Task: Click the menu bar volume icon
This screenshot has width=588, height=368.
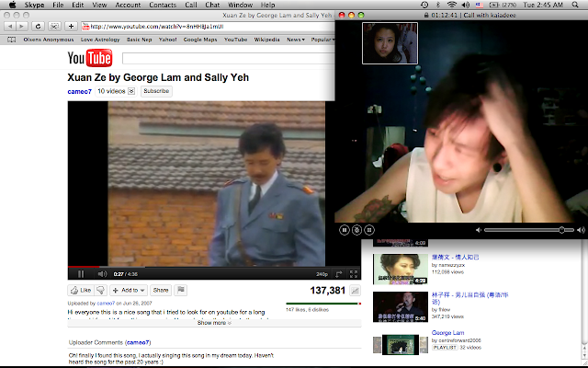Action: pyautogui.click(x=466, y=5)
